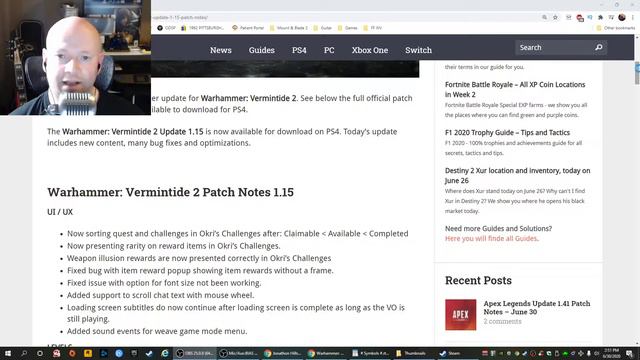Click 'Need more Guides and Solutions?' text

[498, 228]
